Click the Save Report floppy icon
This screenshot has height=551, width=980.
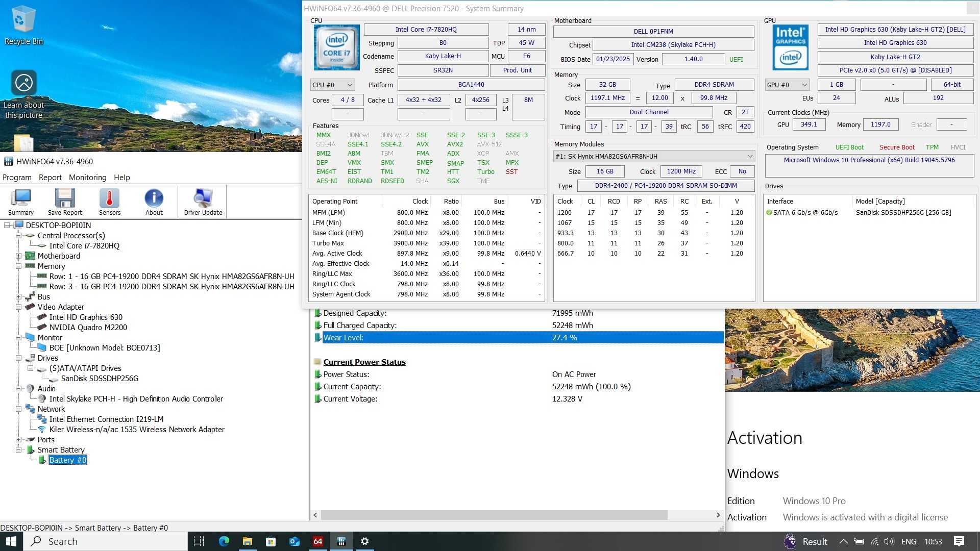point(65,202)
